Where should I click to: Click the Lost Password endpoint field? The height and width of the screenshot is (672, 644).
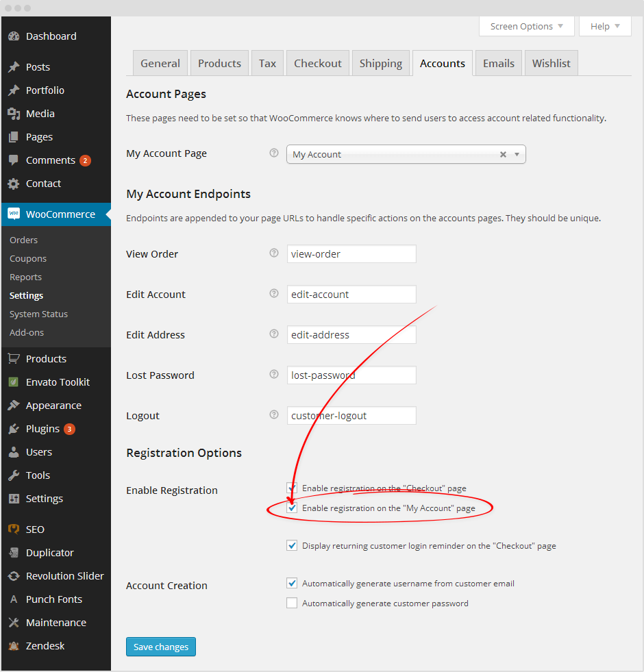tap(351, 375)
